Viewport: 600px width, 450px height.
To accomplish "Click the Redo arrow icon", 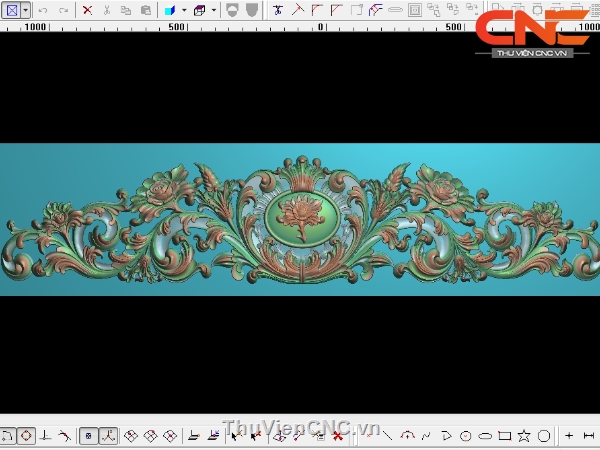I will pos(63,10).
